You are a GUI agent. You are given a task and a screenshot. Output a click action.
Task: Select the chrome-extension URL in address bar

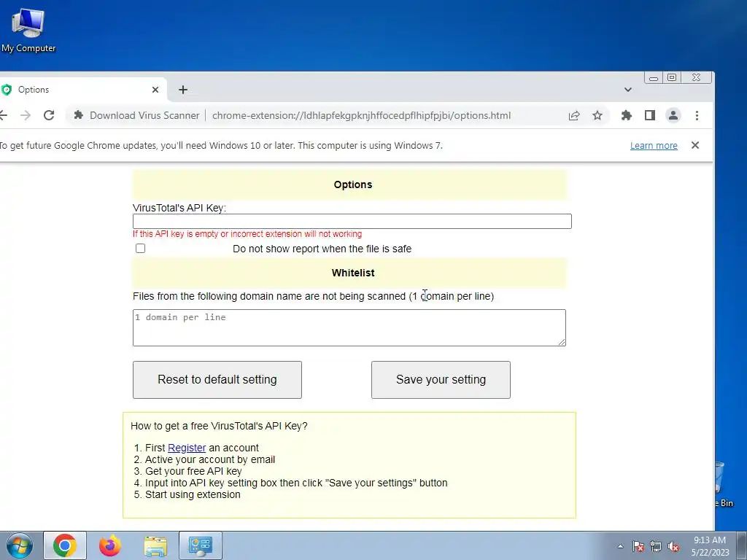click(361, 115)
